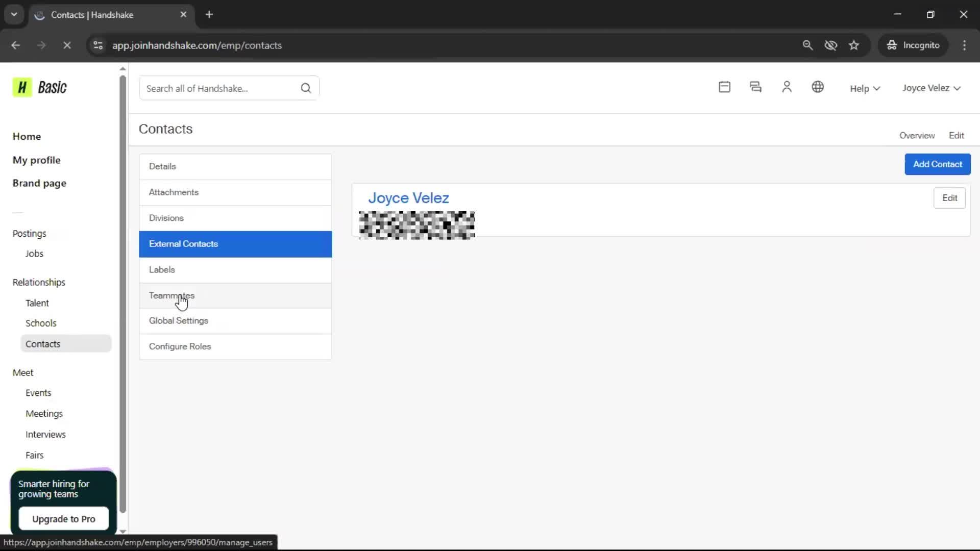Open Fairs in sidebar

coord(34,455)
